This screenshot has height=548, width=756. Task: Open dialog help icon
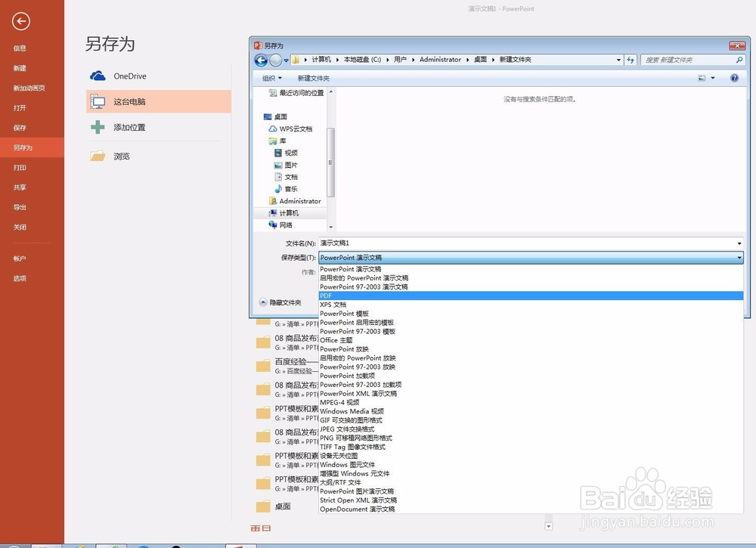point(734,78)
